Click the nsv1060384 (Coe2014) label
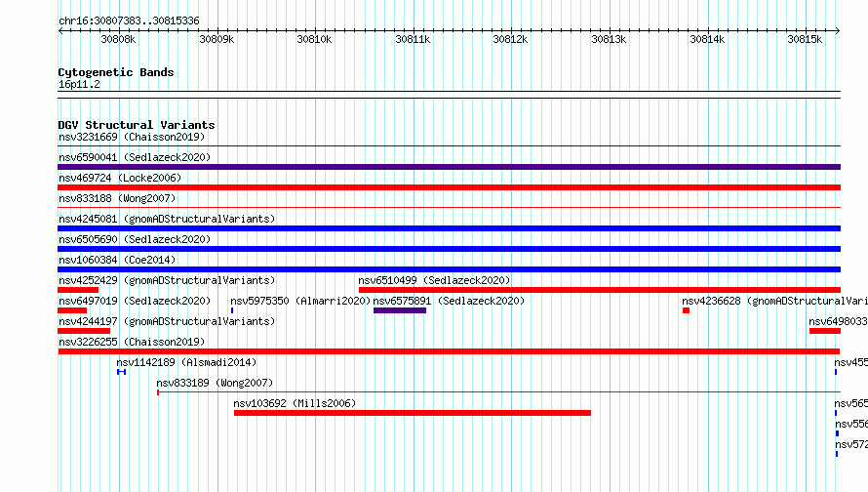 click(x=117, y=260)
